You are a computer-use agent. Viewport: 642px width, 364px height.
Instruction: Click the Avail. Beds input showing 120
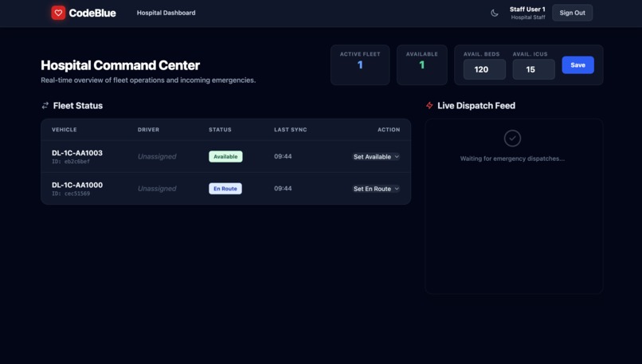tap(484, 69)
